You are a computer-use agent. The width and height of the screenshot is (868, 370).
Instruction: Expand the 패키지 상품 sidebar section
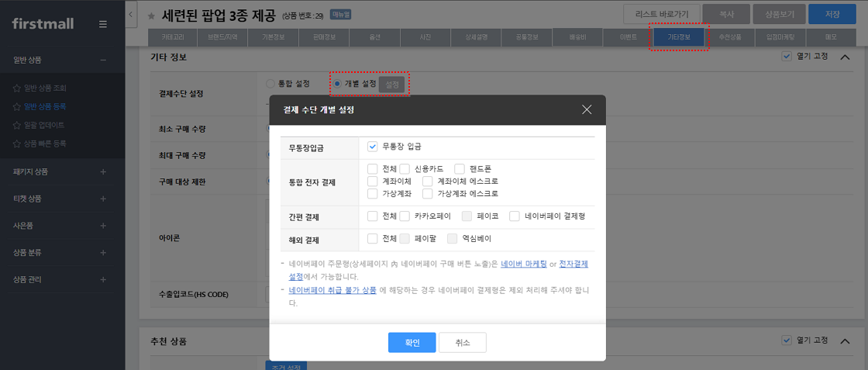[x=103, y=171]
